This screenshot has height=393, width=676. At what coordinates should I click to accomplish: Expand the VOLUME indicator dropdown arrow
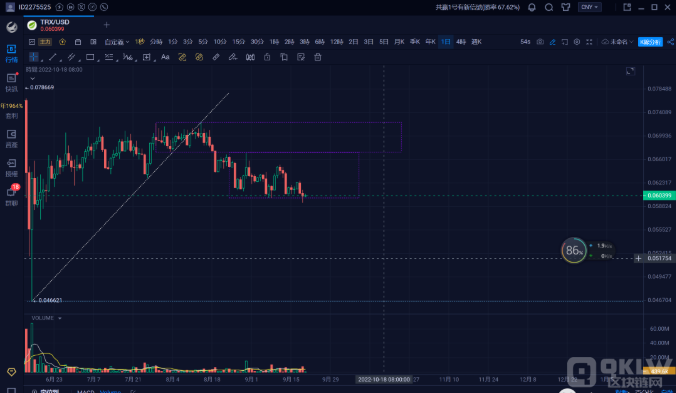tap(59, 318)
